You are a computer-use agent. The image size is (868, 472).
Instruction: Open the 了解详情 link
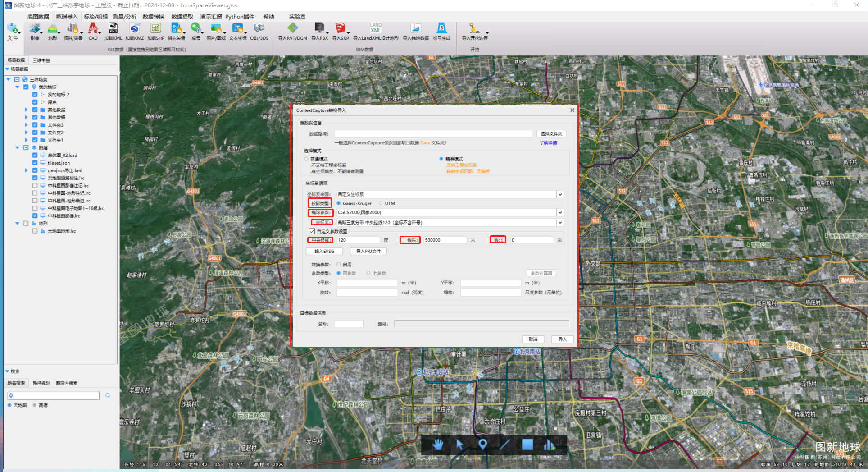pyautogui.click(x=548, y=143)
